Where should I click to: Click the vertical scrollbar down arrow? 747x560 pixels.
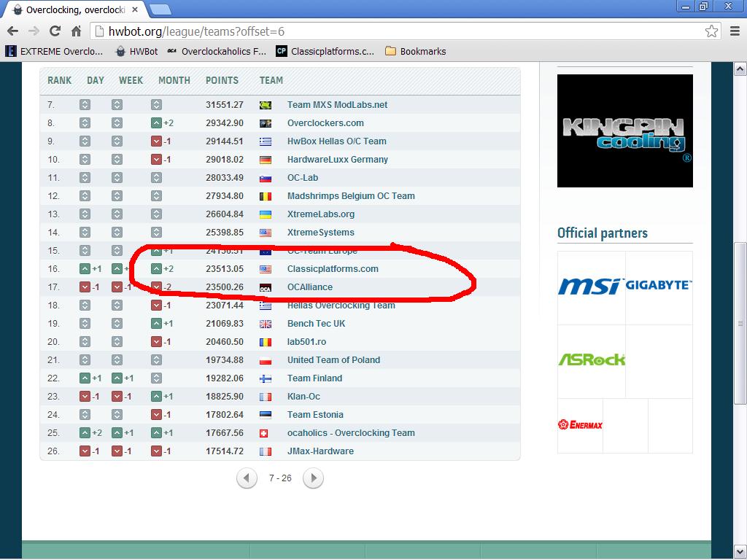(740, 551)
